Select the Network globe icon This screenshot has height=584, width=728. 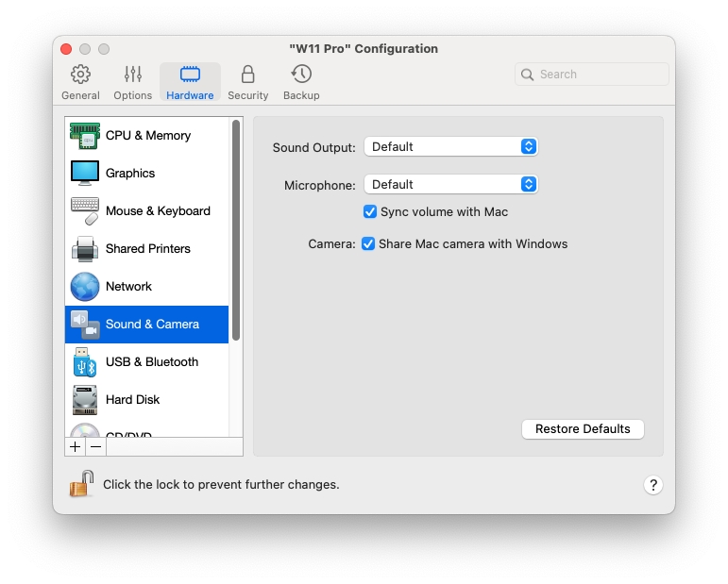point(85,287)
